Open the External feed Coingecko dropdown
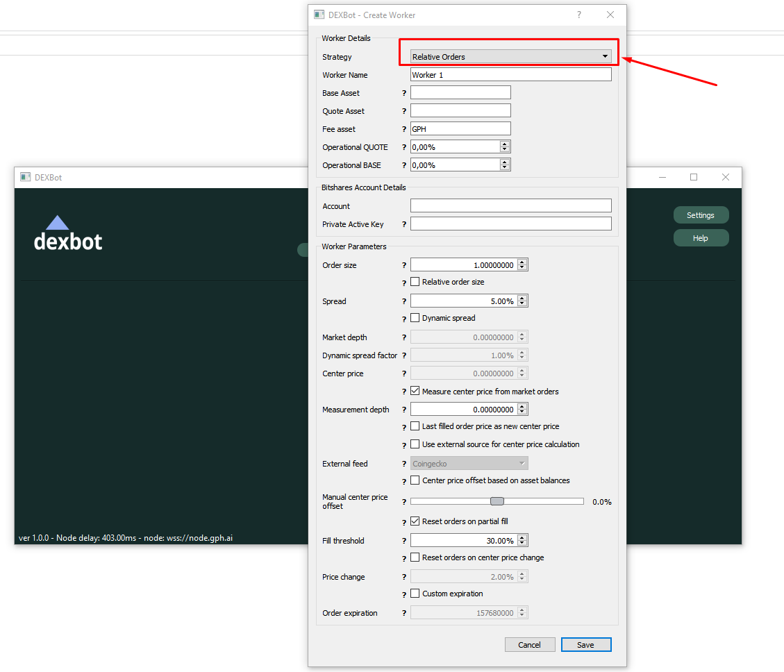Screen dimensions: 784x672 pyautogui.click(x=469, y=464)
